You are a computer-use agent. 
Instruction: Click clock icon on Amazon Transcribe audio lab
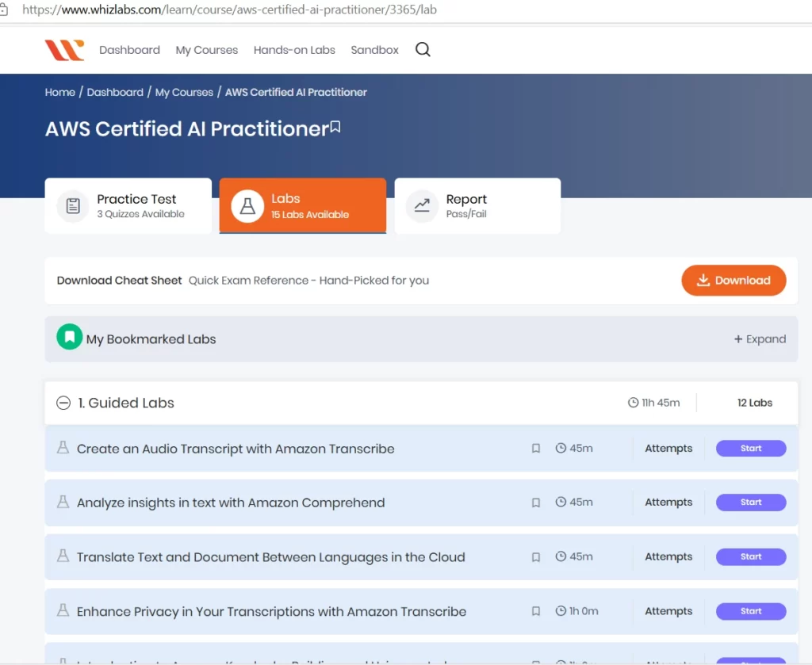pyautogui.click(x=561, y=448)
